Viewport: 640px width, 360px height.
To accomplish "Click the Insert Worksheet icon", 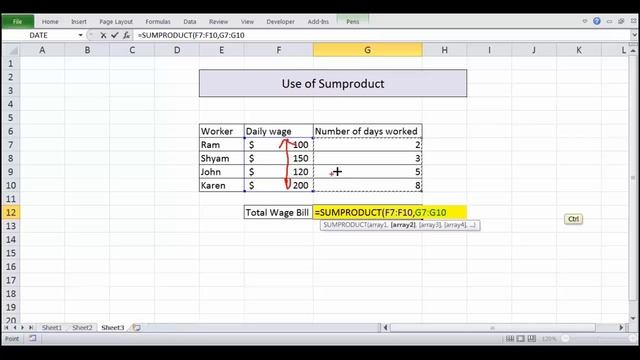I will tap(137, 327).
